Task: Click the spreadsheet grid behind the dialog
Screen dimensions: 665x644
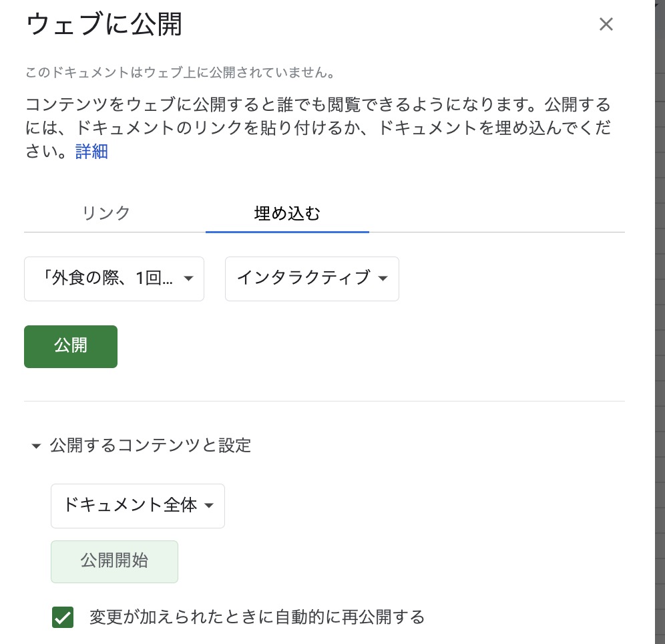Action: tap(659, 334)
